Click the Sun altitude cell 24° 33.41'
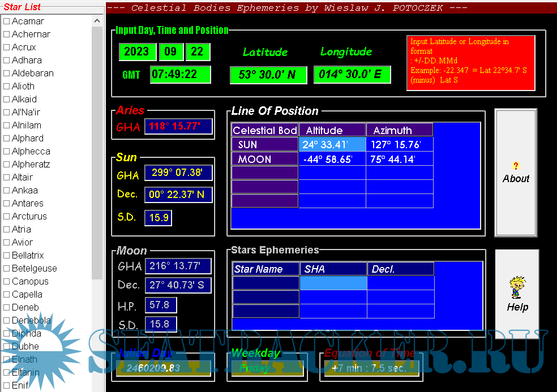The width and height of the screenshot is (557, 392). pos(332,145)
